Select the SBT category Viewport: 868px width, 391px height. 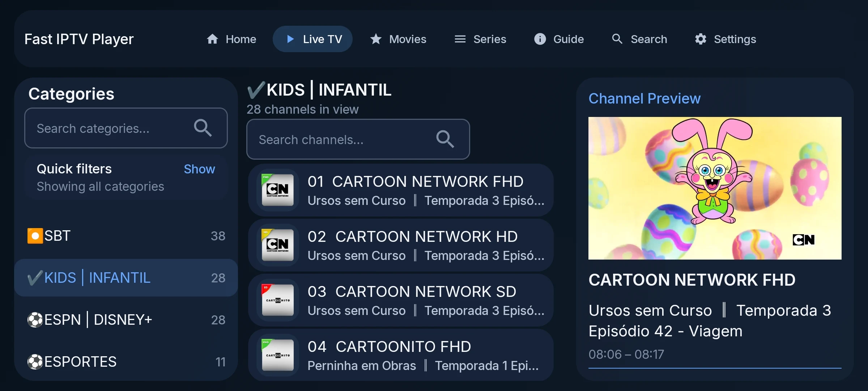[x=126, y=236]
